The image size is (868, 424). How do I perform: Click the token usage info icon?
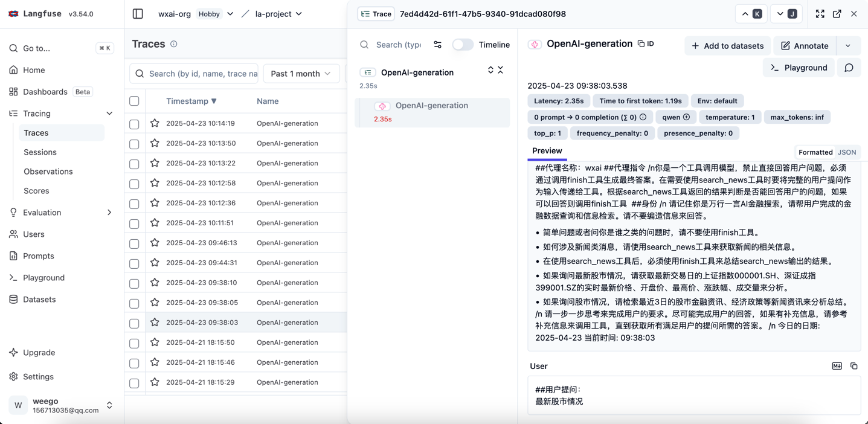643,117
